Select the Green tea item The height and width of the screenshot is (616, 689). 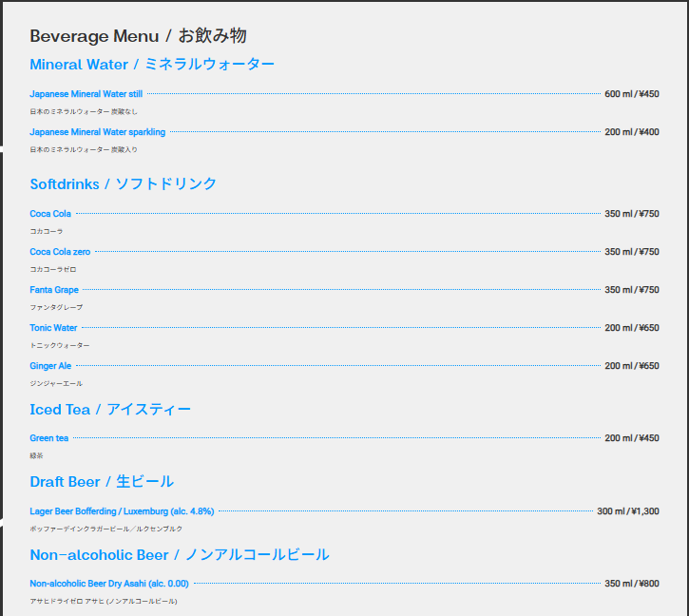pyautogui.click(x=49, y=438)
